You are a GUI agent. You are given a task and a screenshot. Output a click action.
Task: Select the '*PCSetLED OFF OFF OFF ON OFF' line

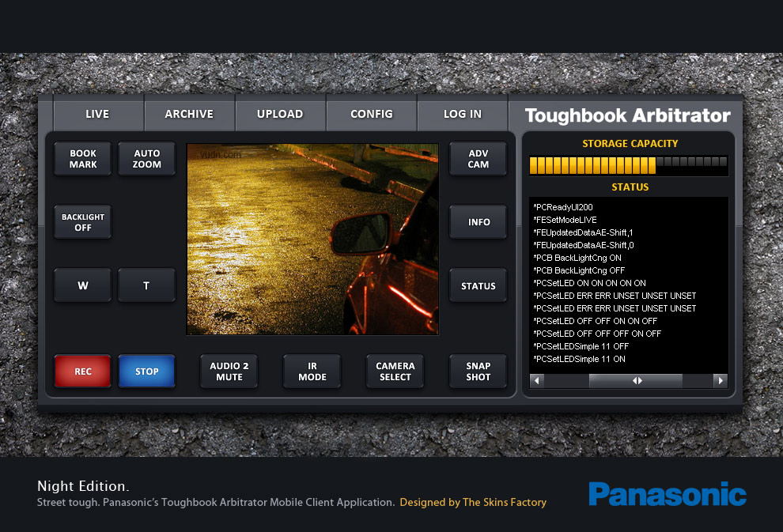596,334
